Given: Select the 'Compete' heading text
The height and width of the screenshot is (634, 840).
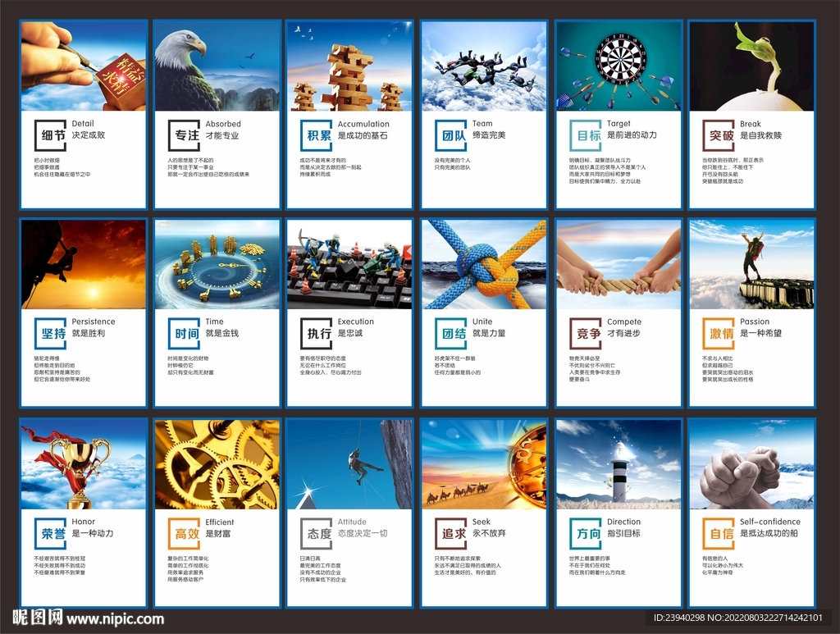Looking at the screenshot, I should point(624,322).
